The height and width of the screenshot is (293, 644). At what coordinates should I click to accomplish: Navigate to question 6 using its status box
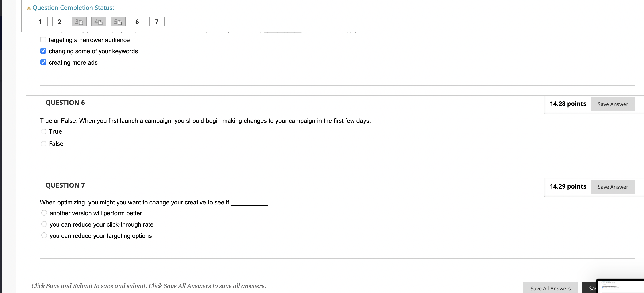point(137,22)
